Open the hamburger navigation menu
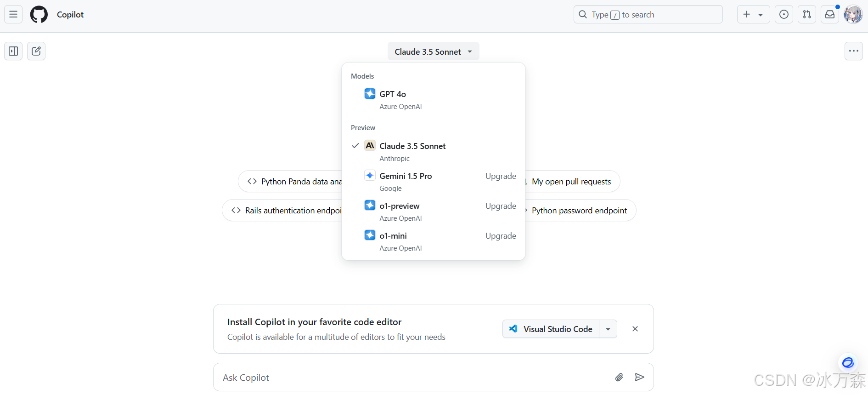Screen dimensions: 868x395 (x=13, y=14)
